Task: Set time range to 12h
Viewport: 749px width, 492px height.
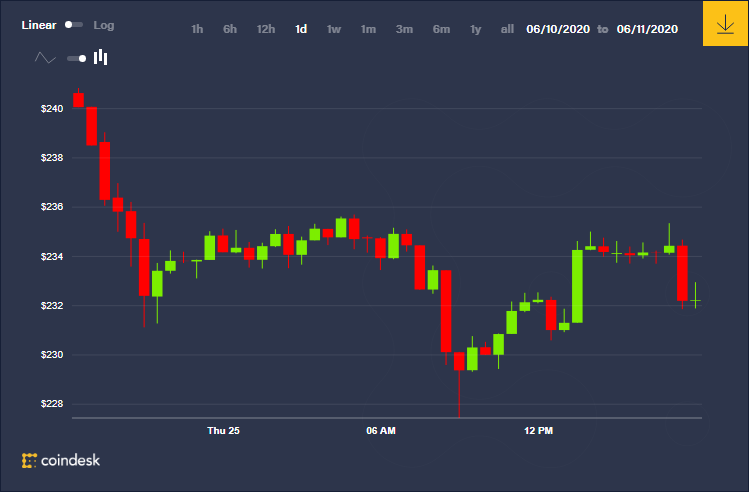Action: 266,29
